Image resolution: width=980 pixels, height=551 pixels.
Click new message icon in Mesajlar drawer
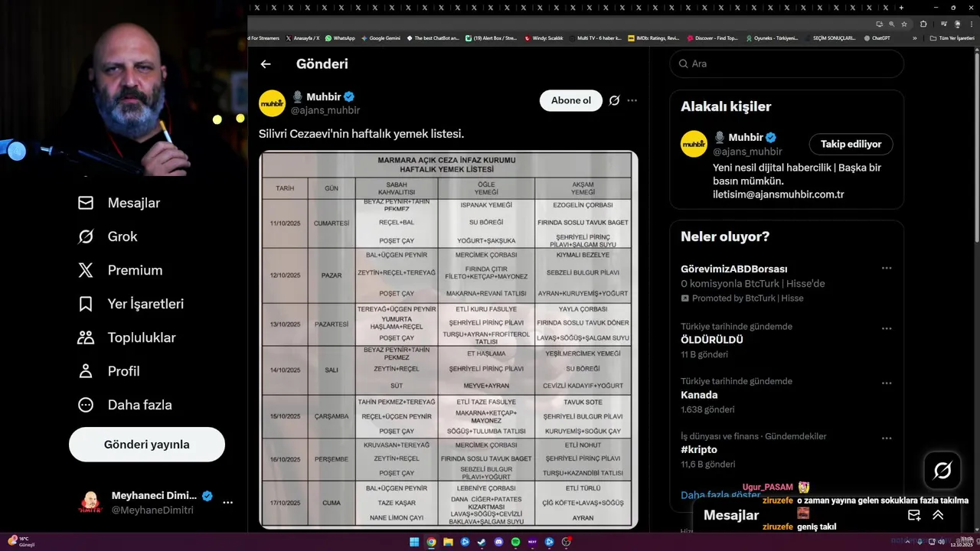pos(914,515)
